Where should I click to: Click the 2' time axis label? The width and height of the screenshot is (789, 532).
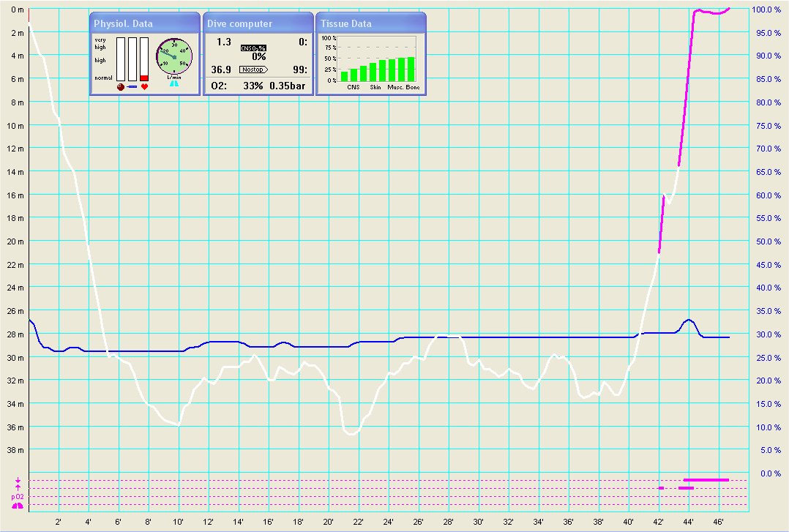(59, 522)
